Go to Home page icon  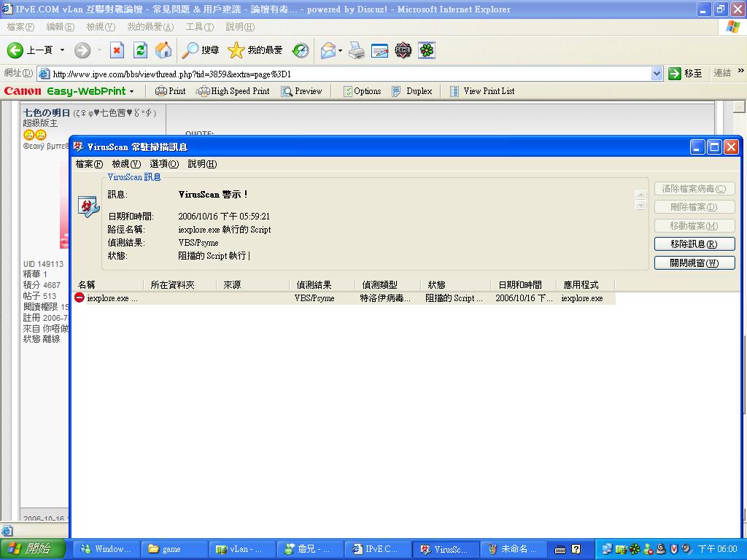click(x=164, y=50)
